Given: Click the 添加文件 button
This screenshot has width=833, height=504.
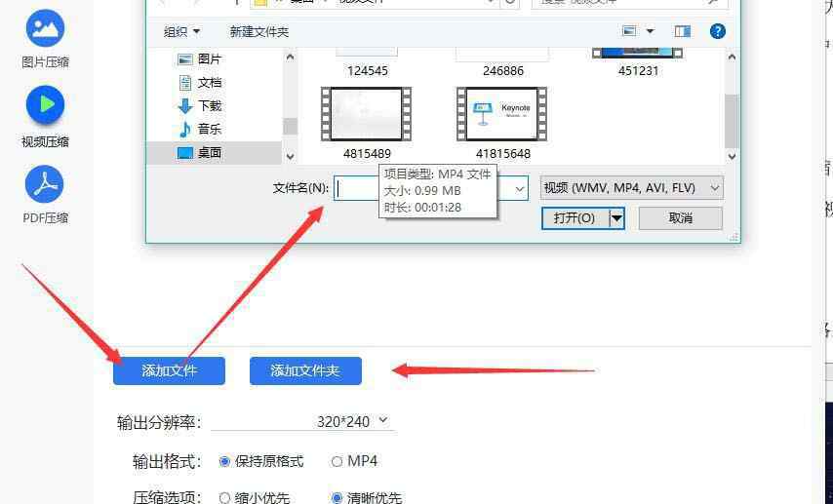Looking at the screenshot, I should tap(169, 370).
